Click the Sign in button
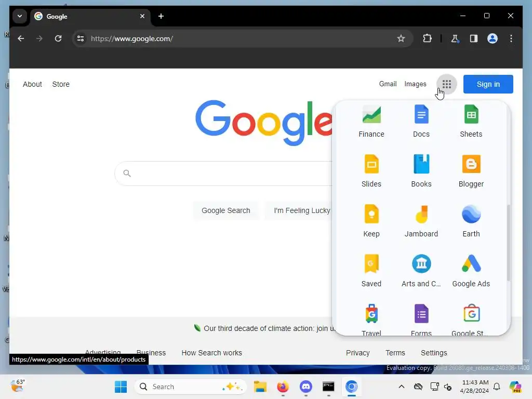The width and height of the screenshot is (532, 399). pyautogui.click(x=488, y=84)
